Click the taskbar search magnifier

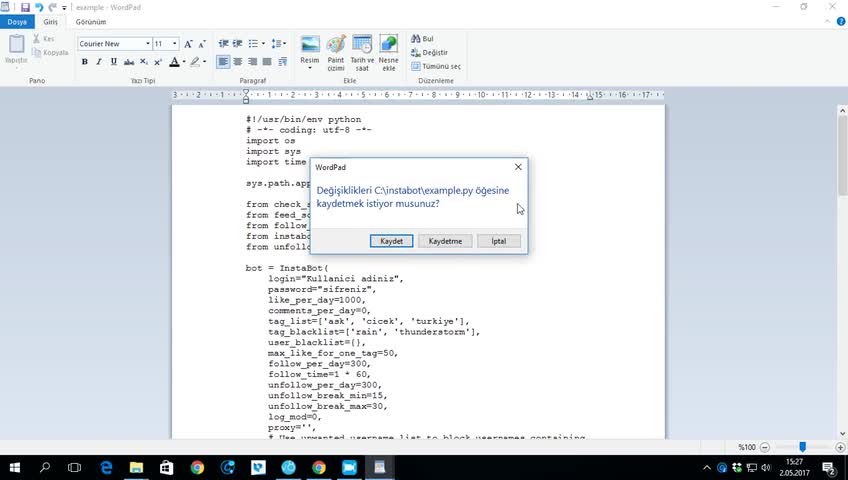[45, 468]
